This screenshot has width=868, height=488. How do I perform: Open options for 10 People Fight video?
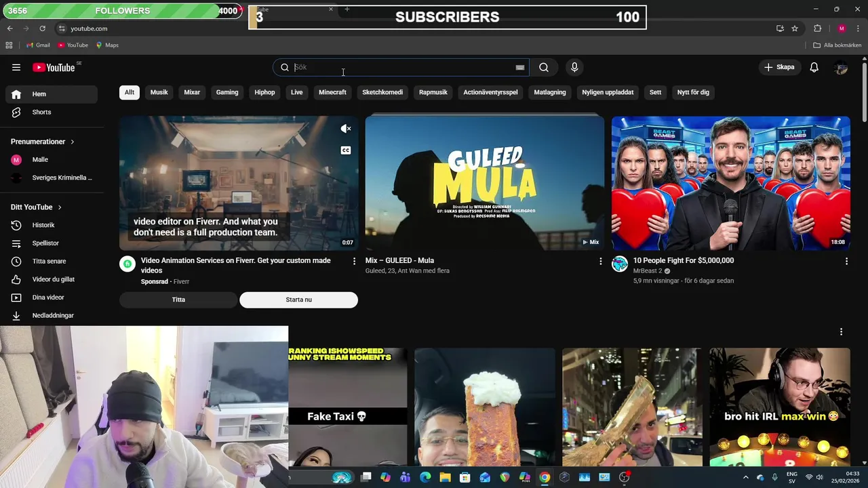point(846,261)
